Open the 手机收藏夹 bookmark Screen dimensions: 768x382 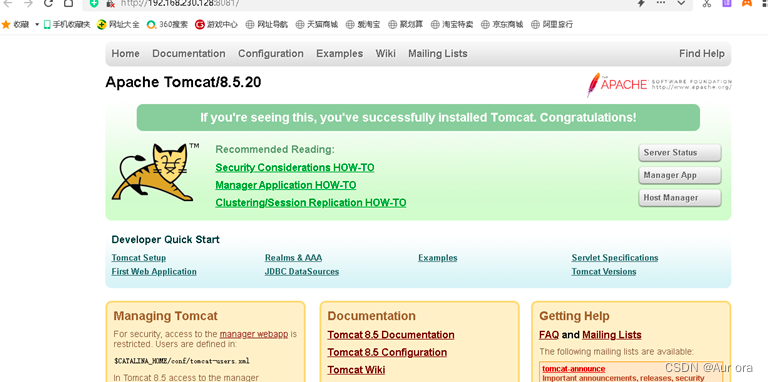click(67, 24)
